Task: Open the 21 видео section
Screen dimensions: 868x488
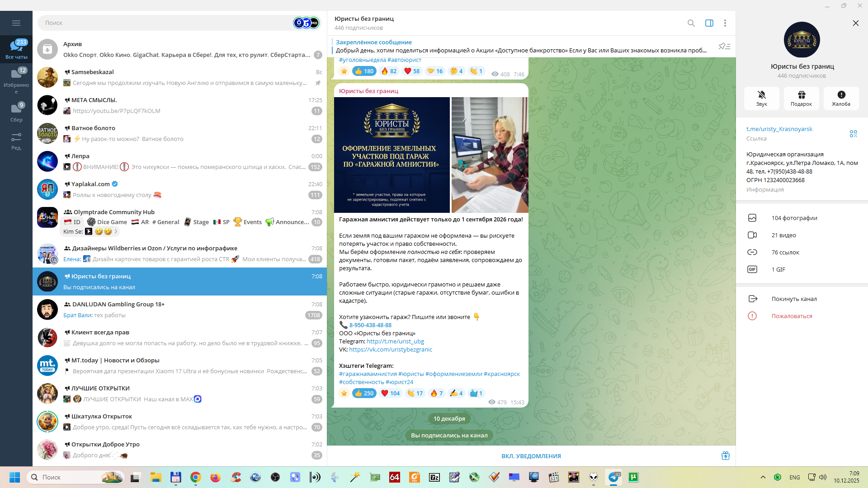Action: [x=783, y=235]
